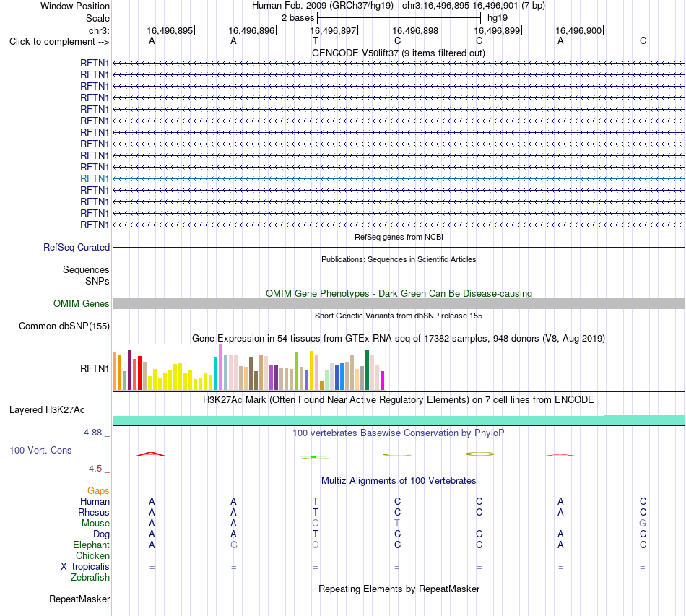Click the 100 Vert. Cons label
Screen dimensions: 686x616
point(40,450)
